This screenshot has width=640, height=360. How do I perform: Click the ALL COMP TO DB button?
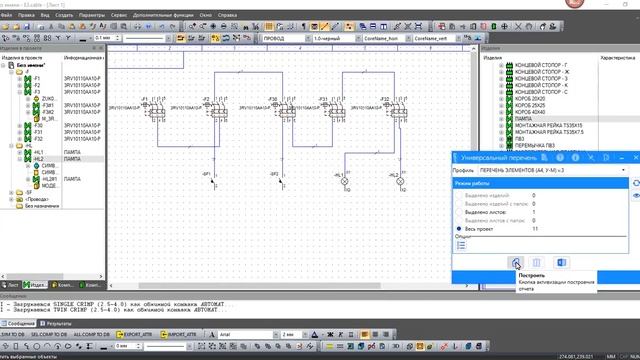91,334
